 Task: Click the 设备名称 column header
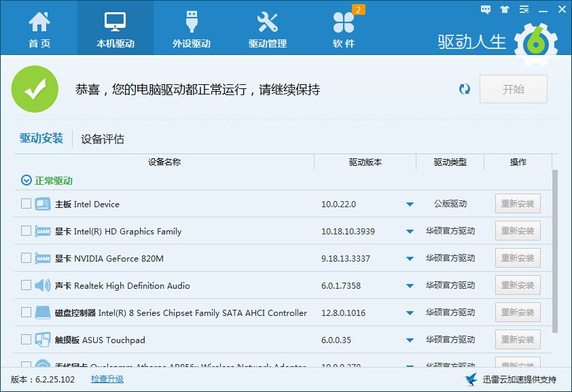[164, 162]
